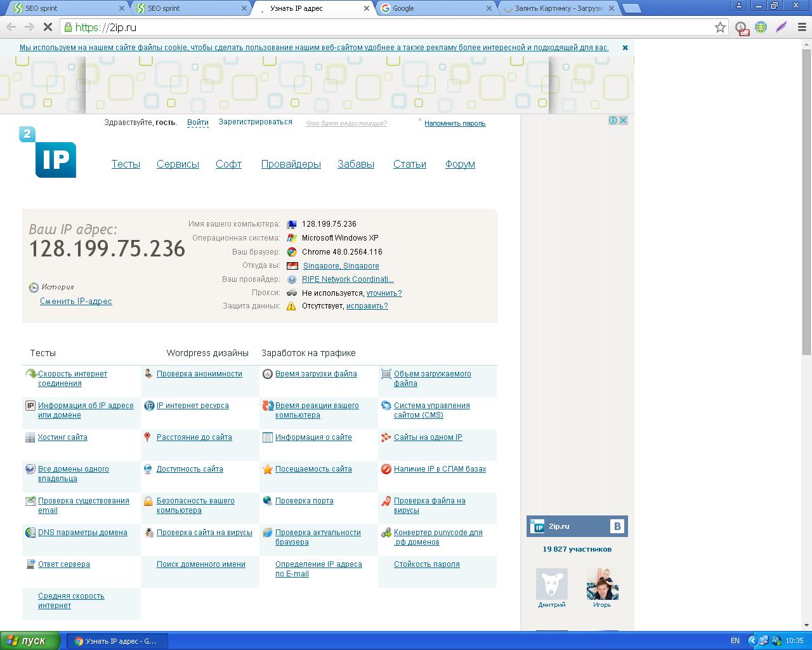Click the address bar URL field
Viewport: 812px width, 650px height.
tap(393, 27)
